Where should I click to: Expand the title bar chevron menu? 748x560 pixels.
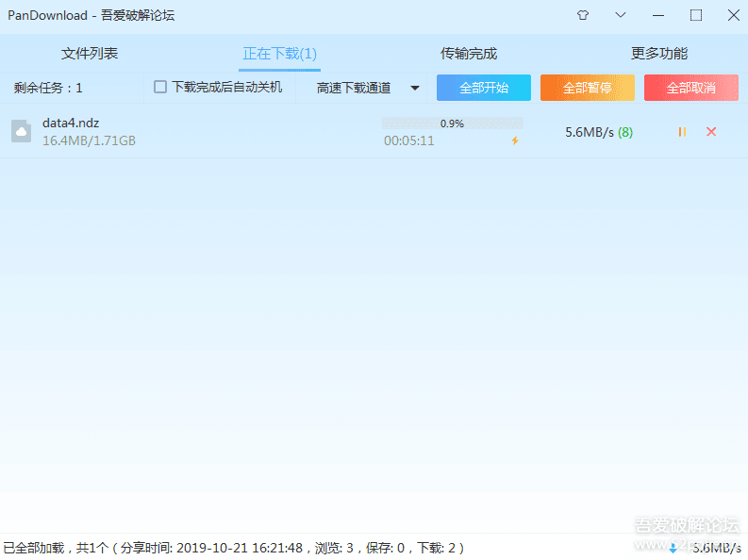click(x=620, y=15)
